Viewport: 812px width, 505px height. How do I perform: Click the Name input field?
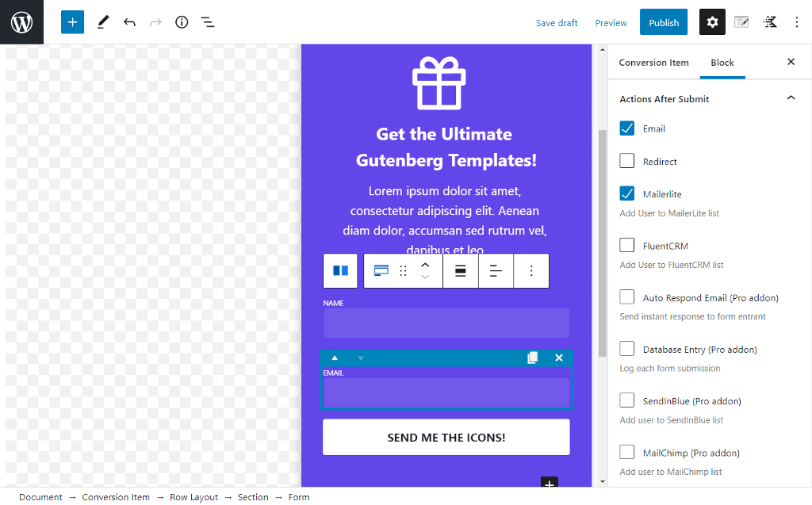coord(446,323)
